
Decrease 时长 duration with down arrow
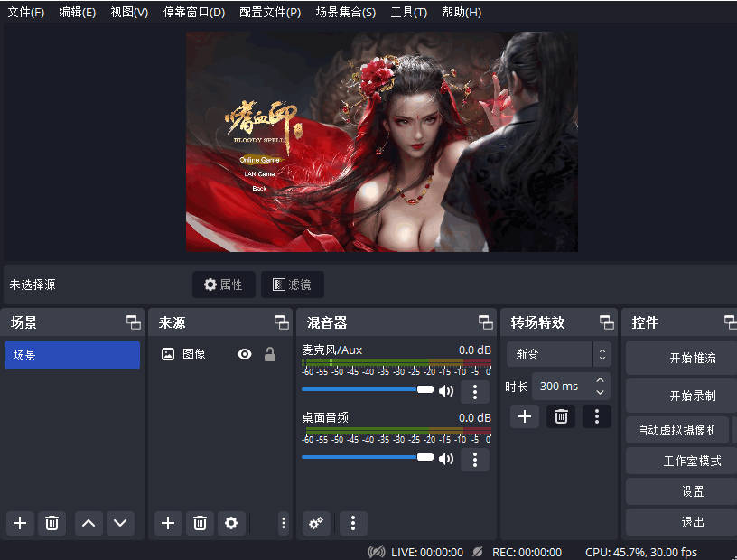(x=601, y=393)
